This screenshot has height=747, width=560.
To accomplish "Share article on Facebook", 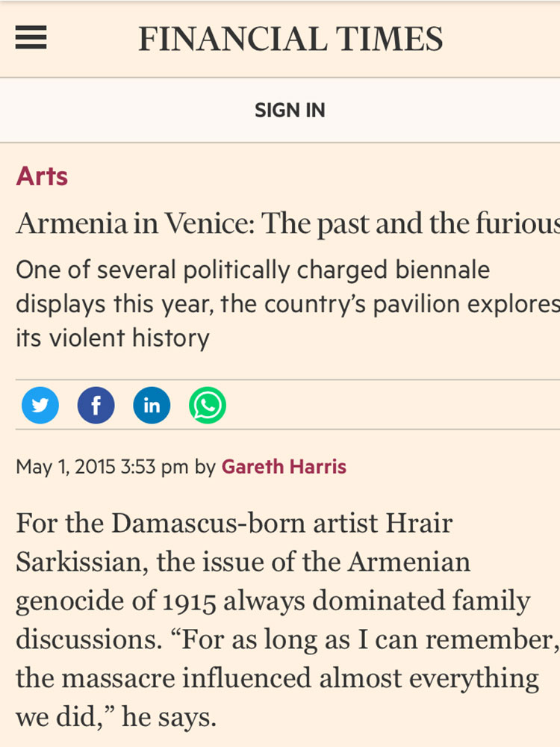I will pyautogui.click(x=96, y=406).
